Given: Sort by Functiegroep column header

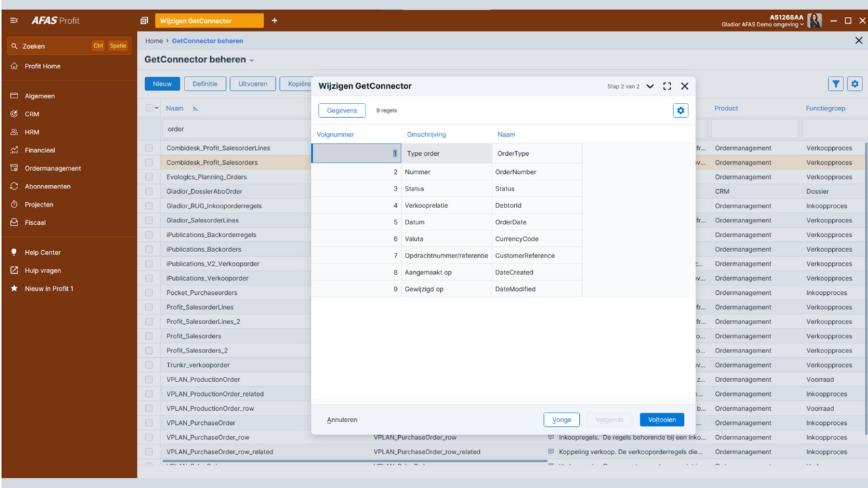Looking at the screenshot, I should (824, 108).
